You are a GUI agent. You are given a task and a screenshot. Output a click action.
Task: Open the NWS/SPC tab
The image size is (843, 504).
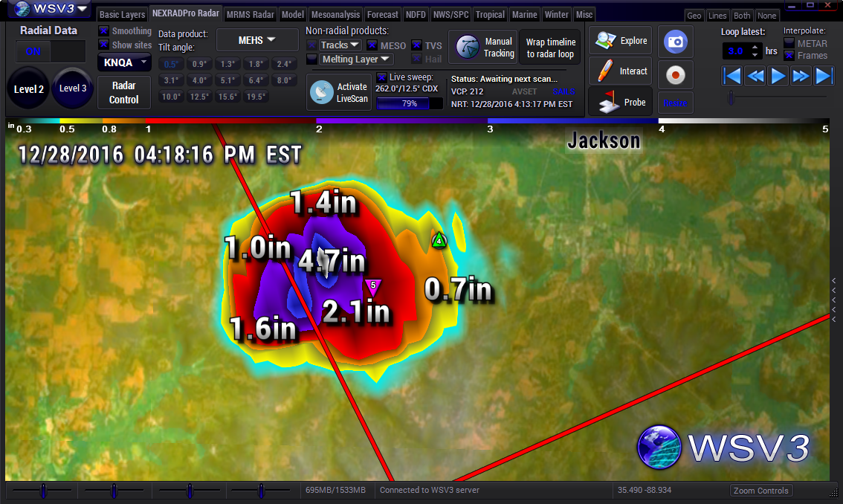coord(450,15)
